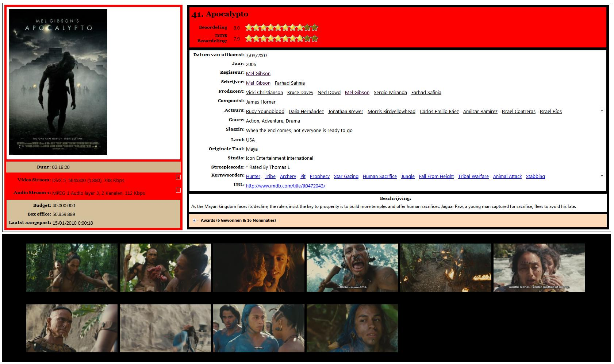Click the title '41. Apocalypto'
Screen dimensions: 614x364
[x=220, y=14]
